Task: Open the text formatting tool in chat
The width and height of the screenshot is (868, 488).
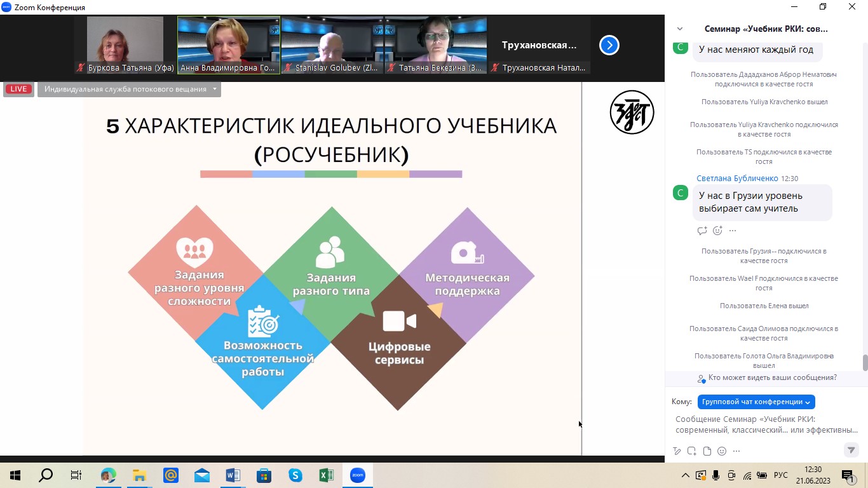Action: (x=677, y=451)
